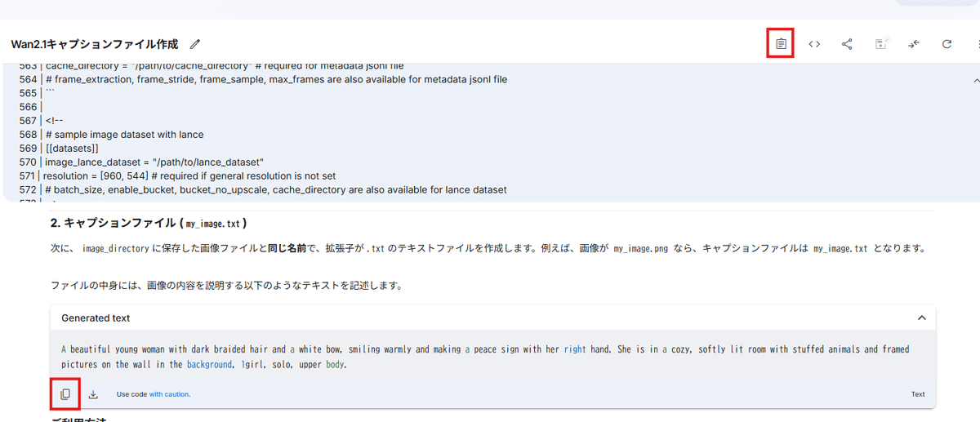This screenshot has width=980, height=422.
Task: Click the refresh icon in the toolbar
Action: coord(947,44)
